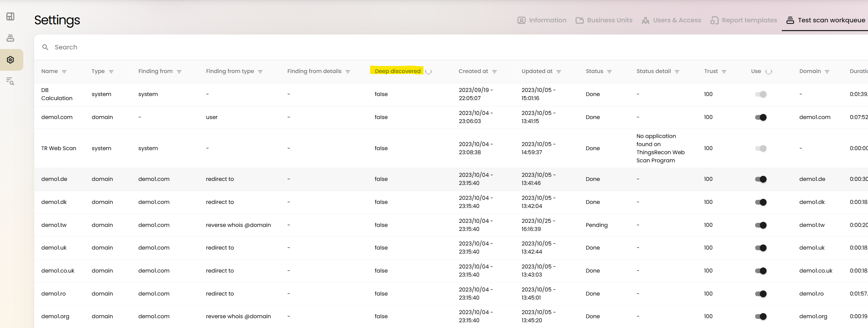Click 'reverse whois @domain' in demo1.org row
Screen dimensions: 868x328
click(238, 316)
